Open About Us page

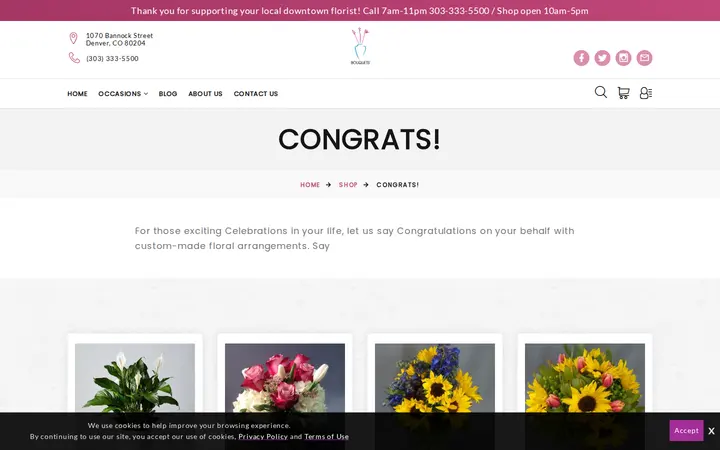205,94
